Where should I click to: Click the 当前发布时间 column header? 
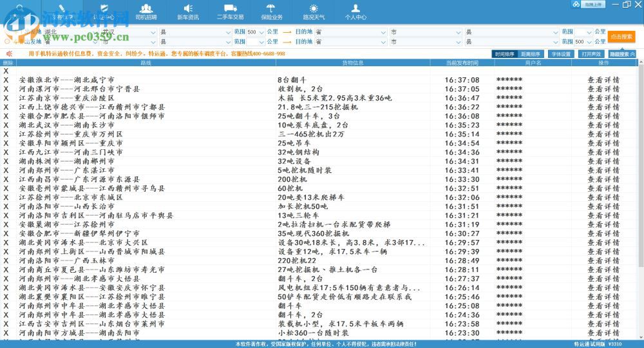point(462,63)
